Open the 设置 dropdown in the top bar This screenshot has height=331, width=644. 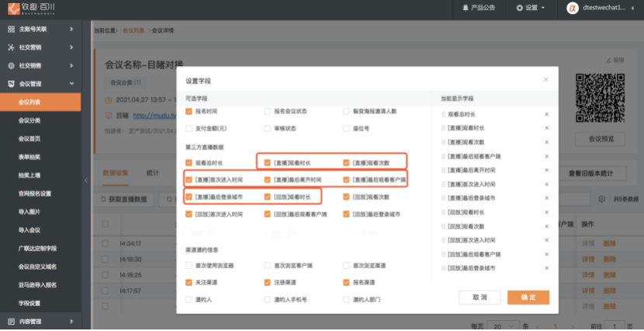point(531,8)
